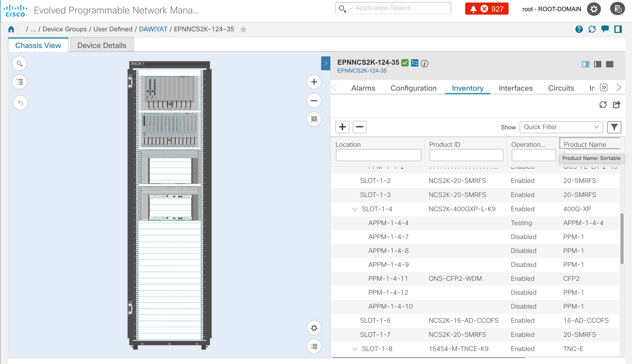
Task: Open the Quick Filter dropdown
Action: pos(561,127)
